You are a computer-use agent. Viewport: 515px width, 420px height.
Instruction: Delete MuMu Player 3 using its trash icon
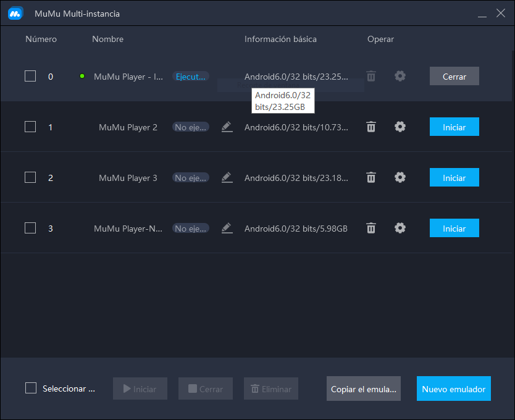(x=371, y=177)
